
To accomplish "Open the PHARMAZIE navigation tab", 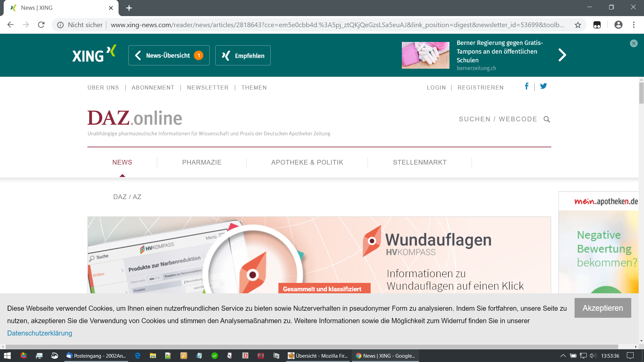I will pos(202,162).
